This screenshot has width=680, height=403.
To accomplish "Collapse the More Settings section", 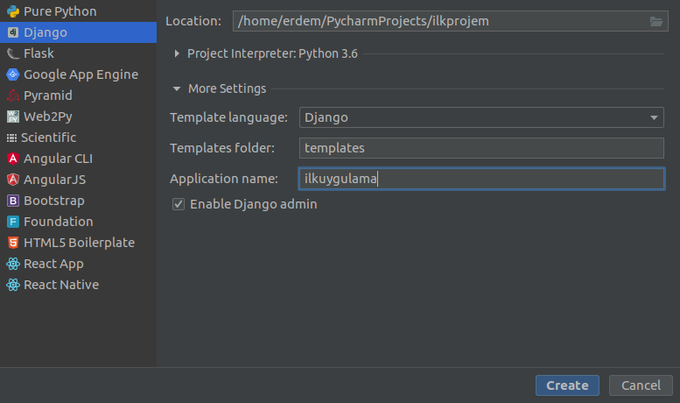I will coord(177,89).
